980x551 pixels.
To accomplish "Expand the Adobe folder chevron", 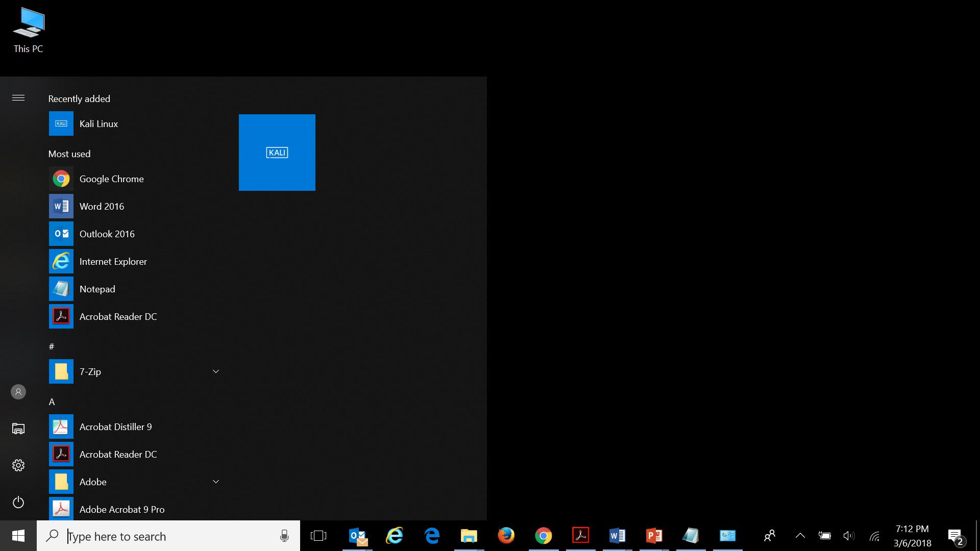I will pos(216,482).
